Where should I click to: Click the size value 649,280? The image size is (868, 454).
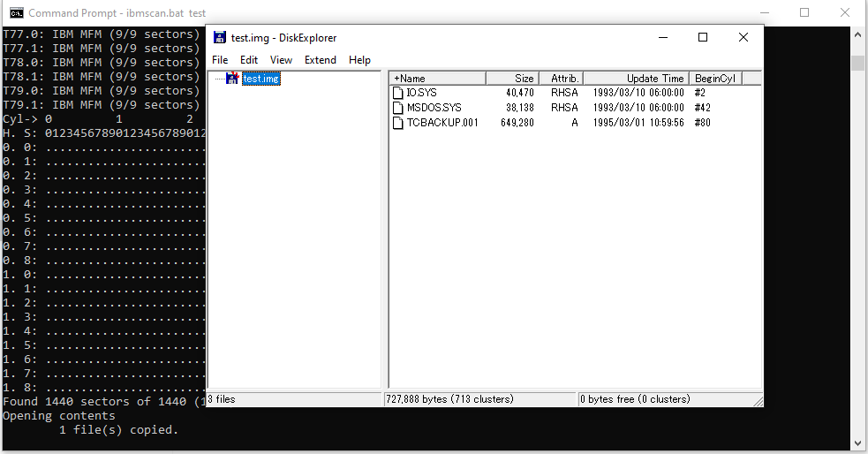[517, 123]
